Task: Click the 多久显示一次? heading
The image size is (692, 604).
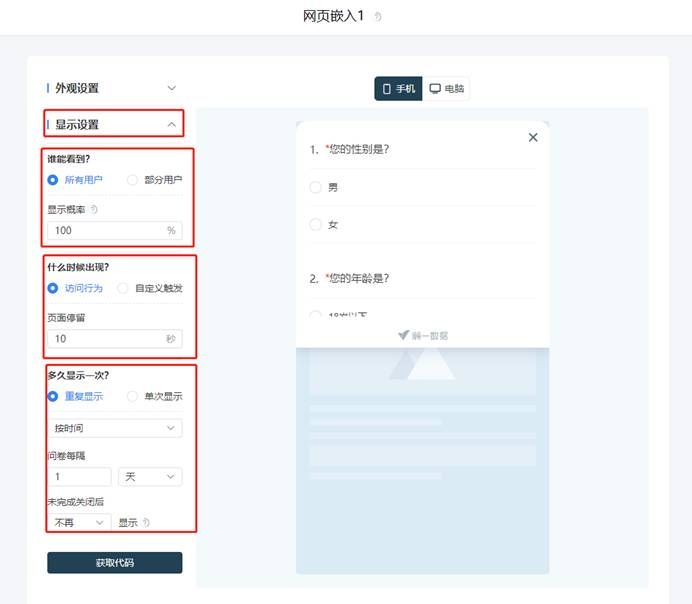Action: coord(78,375)
